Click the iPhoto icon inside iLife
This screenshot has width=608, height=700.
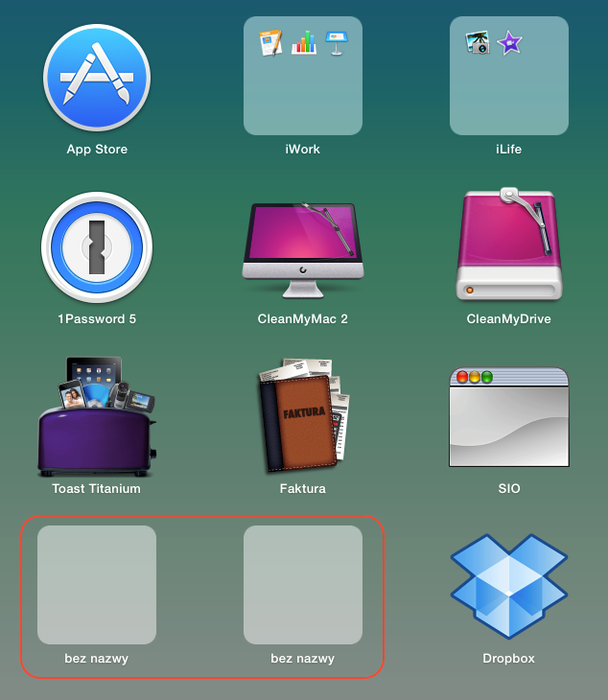point(478,43)
